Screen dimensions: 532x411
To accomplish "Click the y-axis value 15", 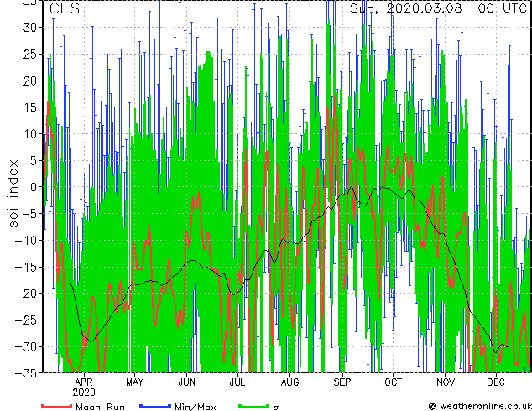I will [x=30, y=107].
